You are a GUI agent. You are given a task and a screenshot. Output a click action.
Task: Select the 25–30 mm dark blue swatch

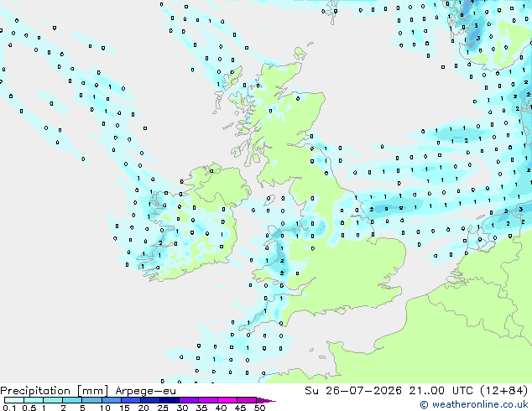coord(170,400)
